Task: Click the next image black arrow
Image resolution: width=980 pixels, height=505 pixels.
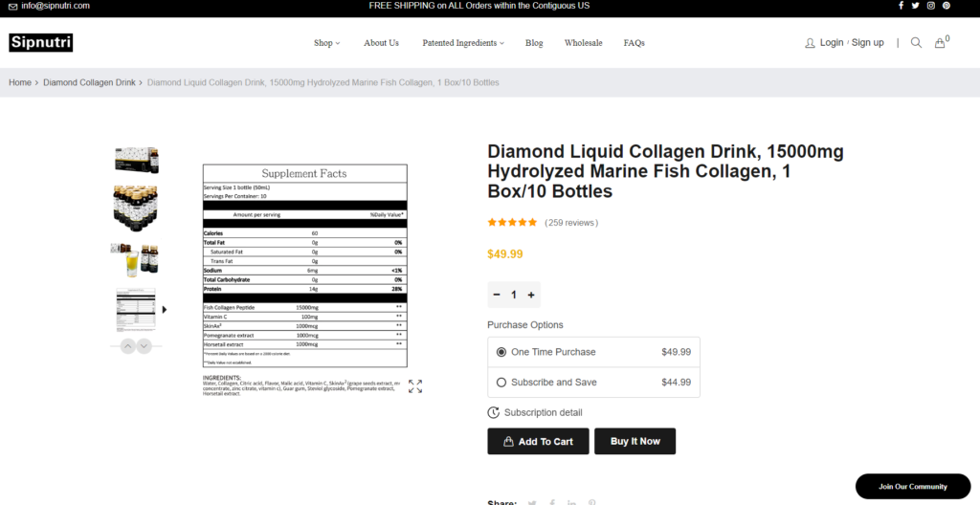Action: [165, 309]
